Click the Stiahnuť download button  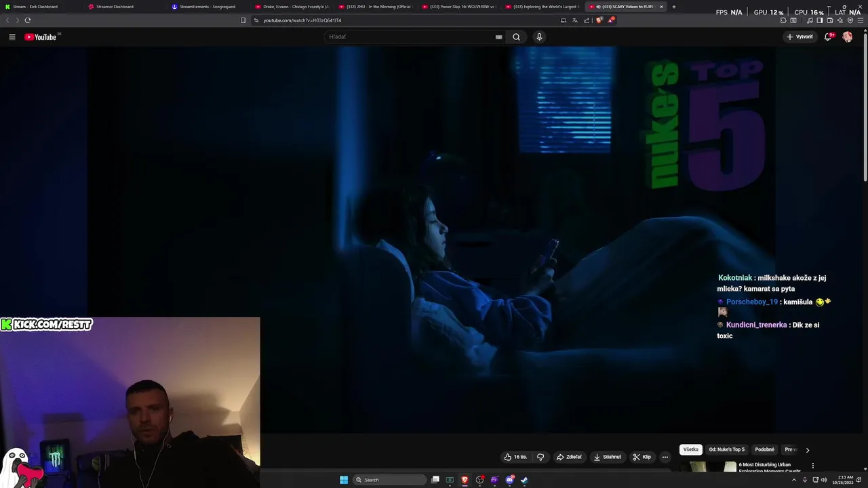[x=608, y=457]
